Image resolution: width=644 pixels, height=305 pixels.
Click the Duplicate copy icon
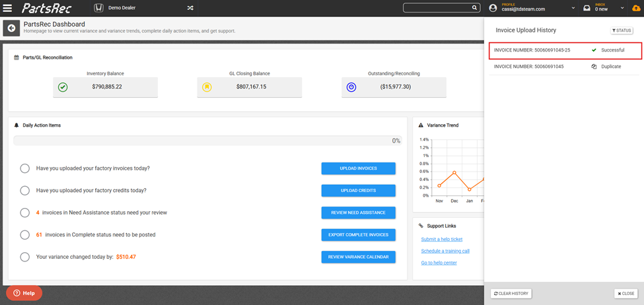pyautogui.click(x=594, y=67)
